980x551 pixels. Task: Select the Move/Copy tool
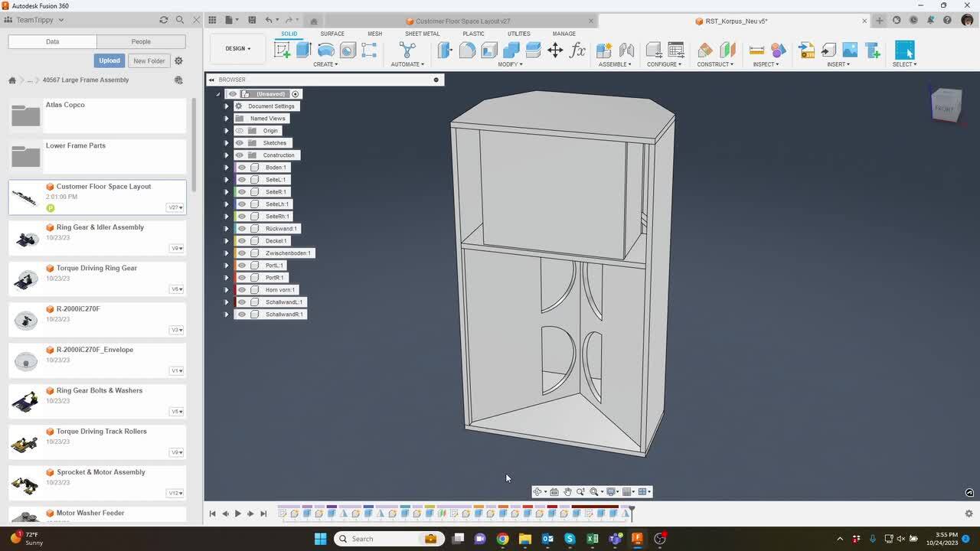click(555, 51)
